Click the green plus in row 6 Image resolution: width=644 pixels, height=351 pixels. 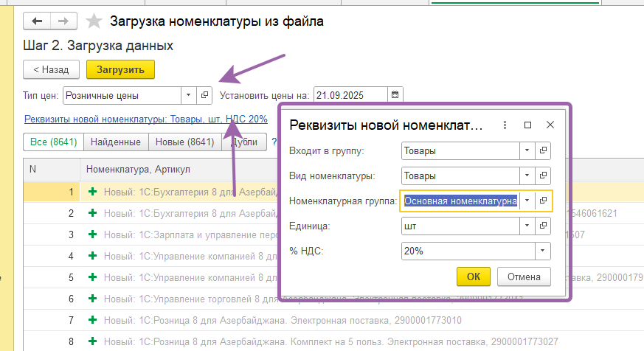(x=93, y=299)
